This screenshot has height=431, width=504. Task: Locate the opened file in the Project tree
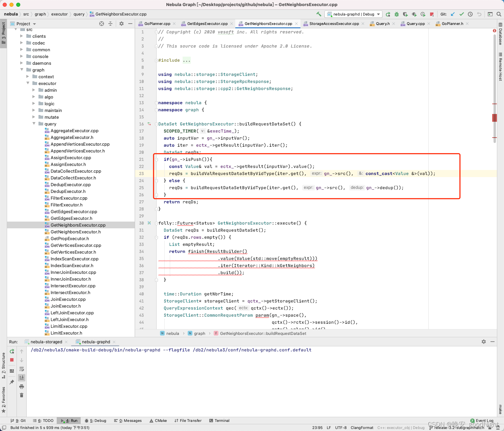point(102,24)
